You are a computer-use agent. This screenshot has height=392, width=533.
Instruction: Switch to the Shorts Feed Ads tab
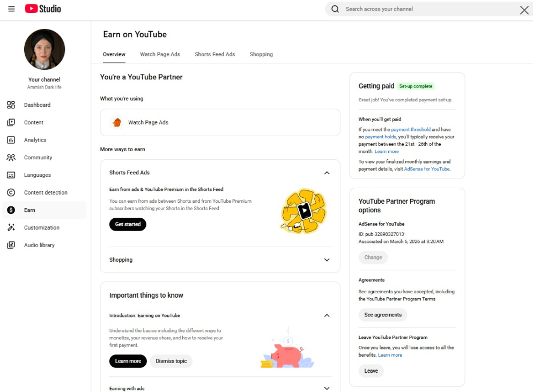(x=215, y=54)
